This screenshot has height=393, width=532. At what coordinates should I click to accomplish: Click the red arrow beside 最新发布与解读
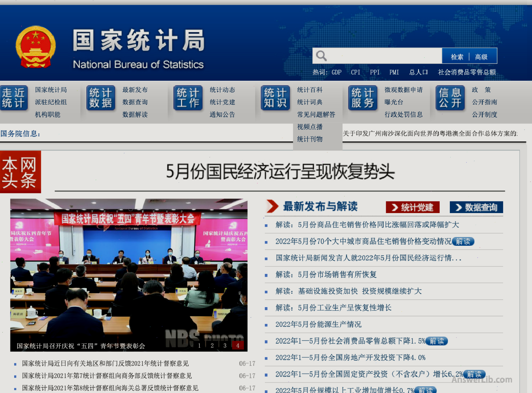[272, 206]
